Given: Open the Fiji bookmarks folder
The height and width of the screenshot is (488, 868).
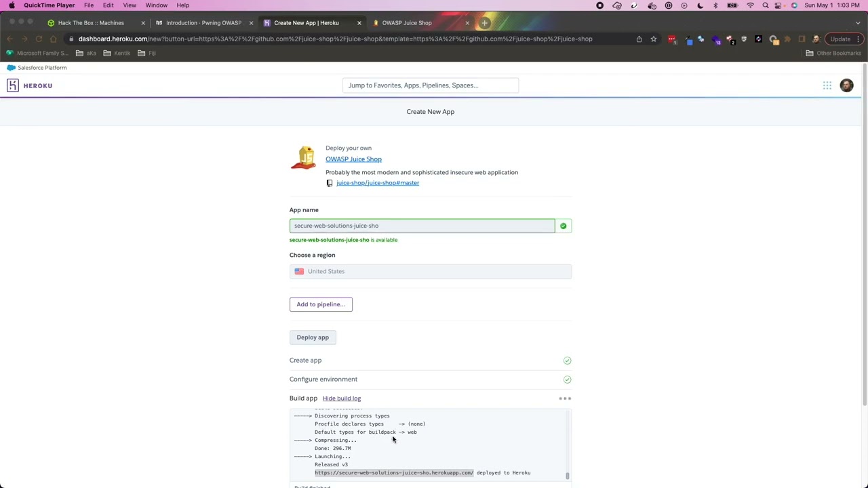Looking at the screenshot, I should tap(146, 53).
